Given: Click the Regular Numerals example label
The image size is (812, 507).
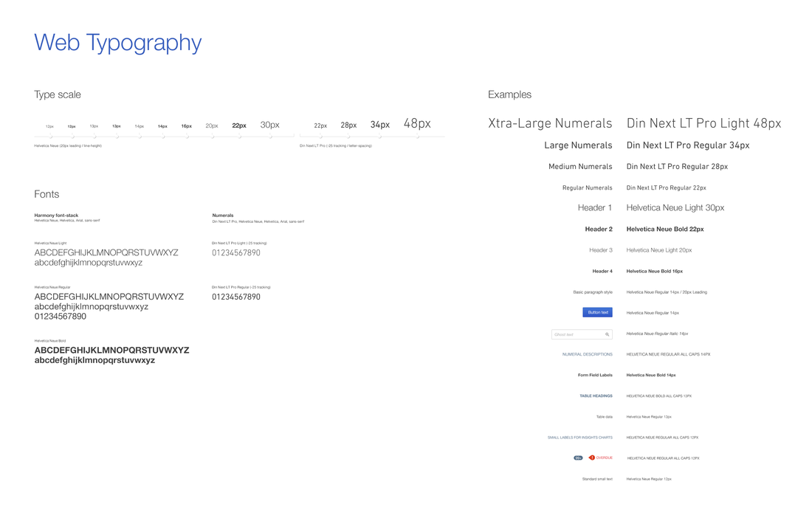Looking at the screenshot, I should [588, 187].
